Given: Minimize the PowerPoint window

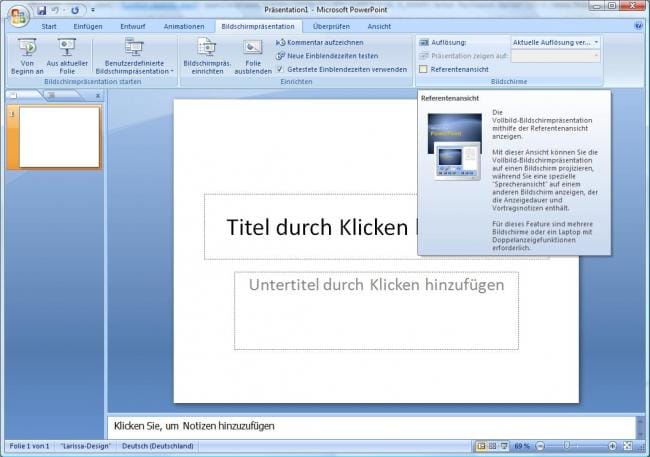Looking at the screenshot, I should [597, 6].
